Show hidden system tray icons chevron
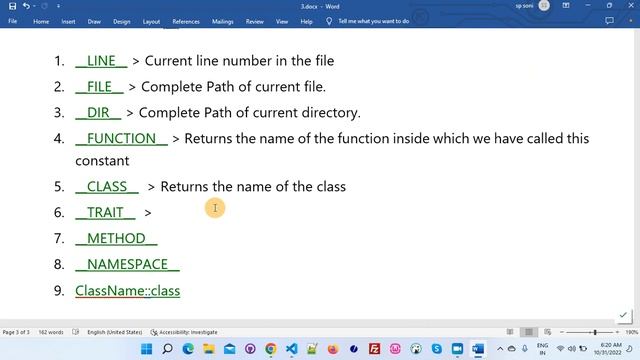 tap(500, 349)
